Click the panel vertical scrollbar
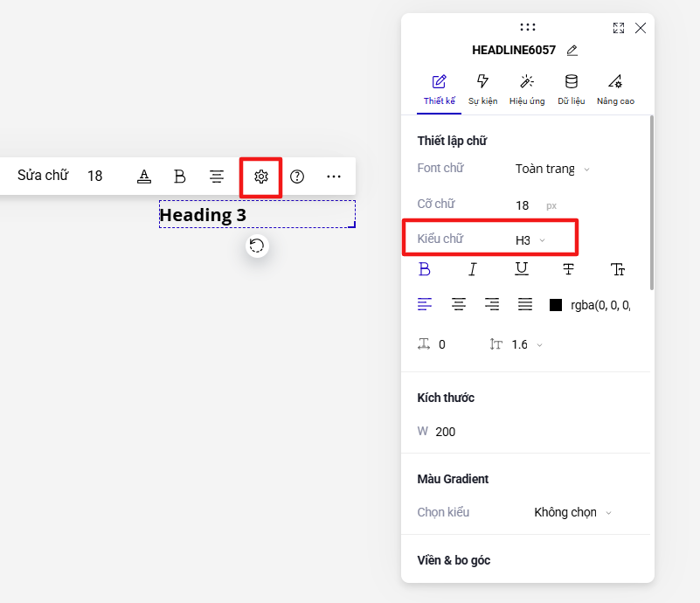Viewport: 700px width, 603px height. 652,203
